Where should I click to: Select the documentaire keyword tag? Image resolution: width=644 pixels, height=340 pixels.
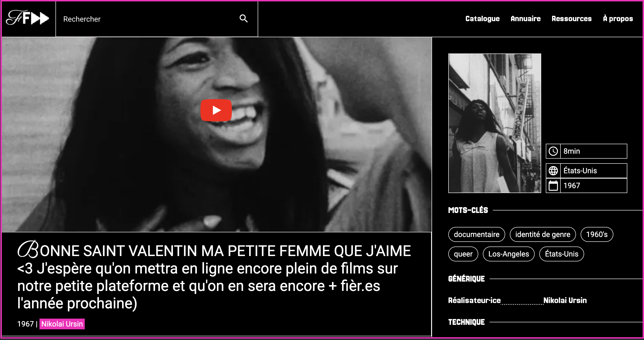477,234
